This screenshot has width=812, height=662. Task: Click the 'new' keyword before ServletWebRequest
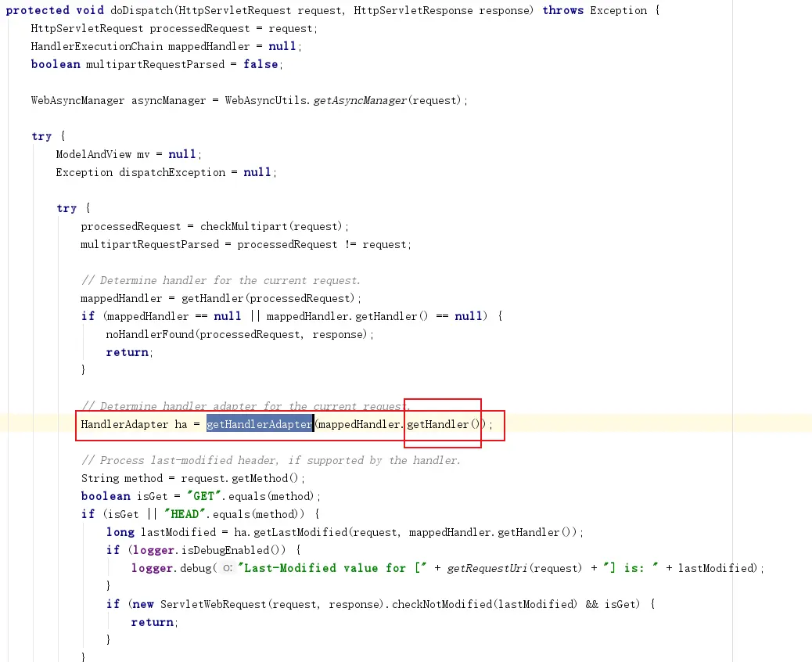click(143, 604)
